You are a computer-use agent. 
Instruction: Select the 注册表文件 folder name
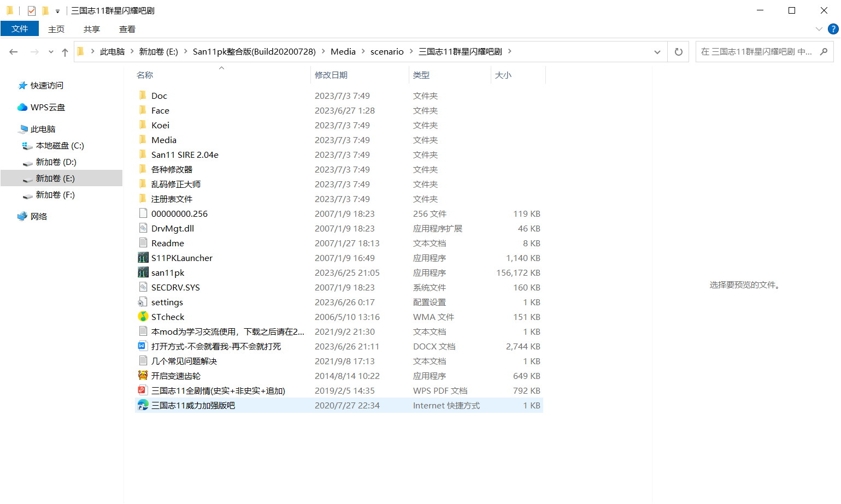pyautogui.click(x=172, y=199)
